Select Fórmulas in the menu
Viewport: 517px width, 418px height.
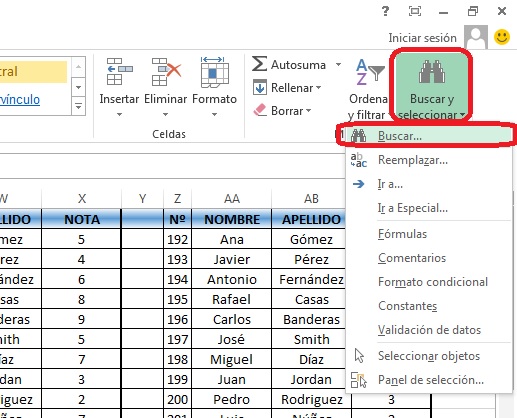429,234
